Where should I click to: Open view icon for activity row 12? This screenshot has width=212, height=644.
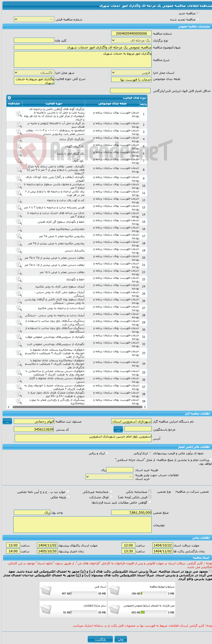(18, 200)
